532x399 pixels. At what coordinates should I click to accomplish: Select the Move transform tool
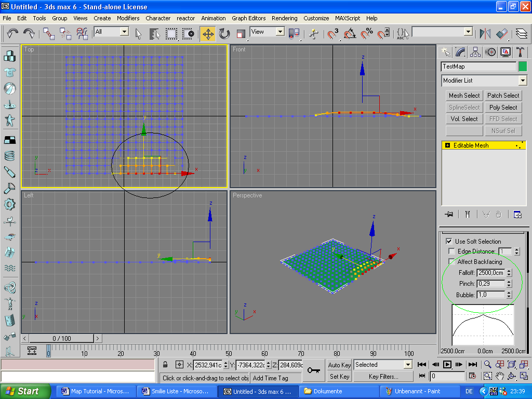(x=208, y=34)
